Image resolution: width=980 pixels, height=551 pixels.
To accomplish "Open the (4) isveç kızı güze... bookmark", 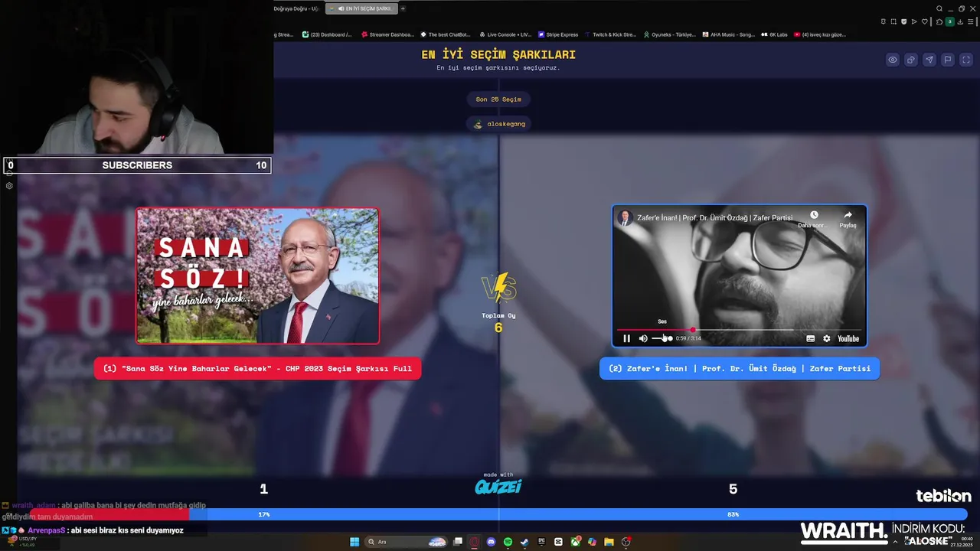I will pyautogui.click(x=819, y=34).
